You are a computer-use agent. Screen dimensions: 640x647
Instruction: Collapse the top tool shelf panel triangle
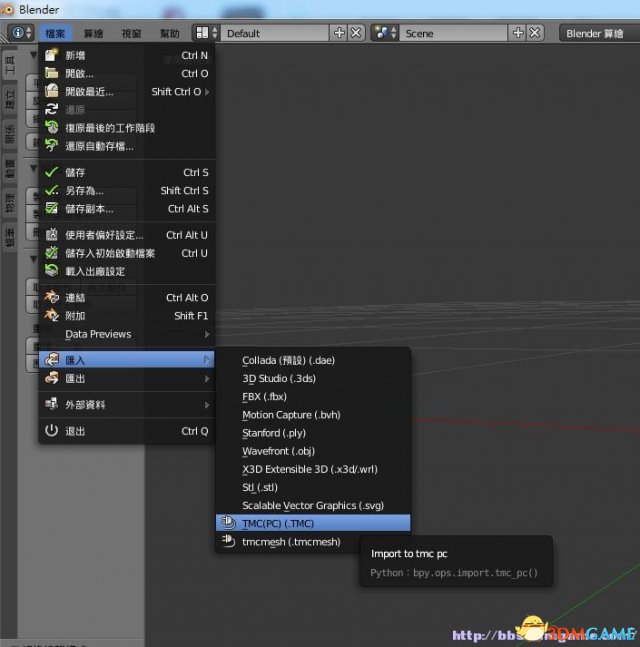(x=34, y=55)
